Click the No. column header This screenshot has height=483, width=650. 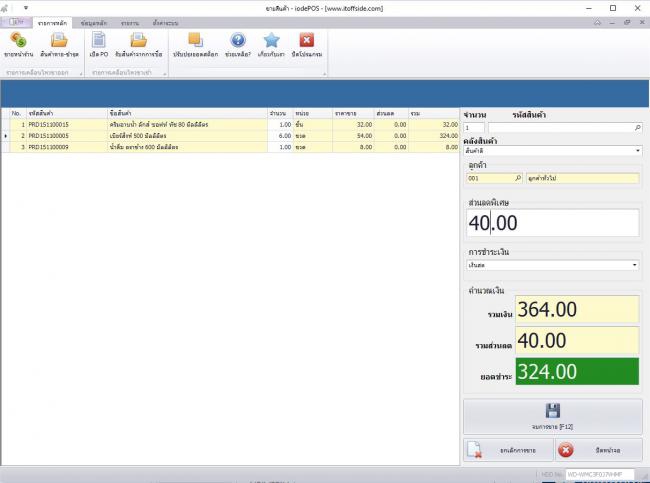coord(18,113)
